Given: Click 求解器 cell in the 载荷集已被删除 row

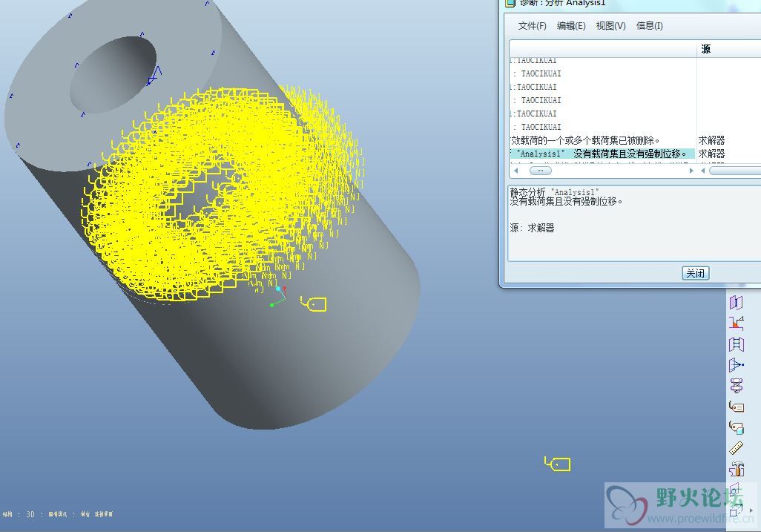Looking at the screenshot, I should click(711, 140).
